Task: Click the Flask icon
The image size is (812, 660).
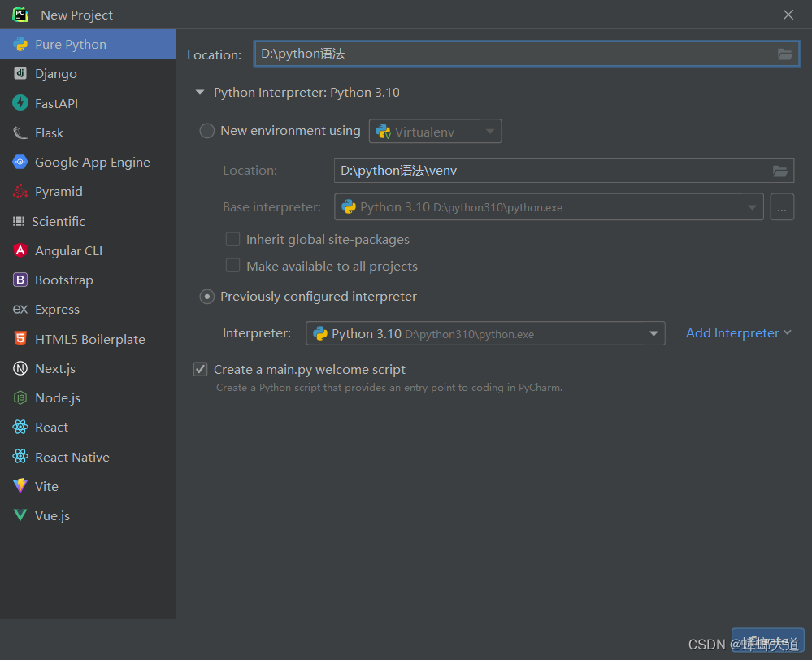Action: coord(20,132)
